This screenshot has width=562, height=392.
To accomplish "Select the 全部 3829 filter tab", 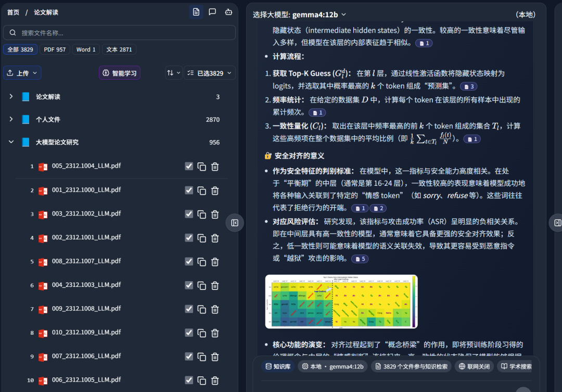I will pyautogui.click(x=20, y=49).
